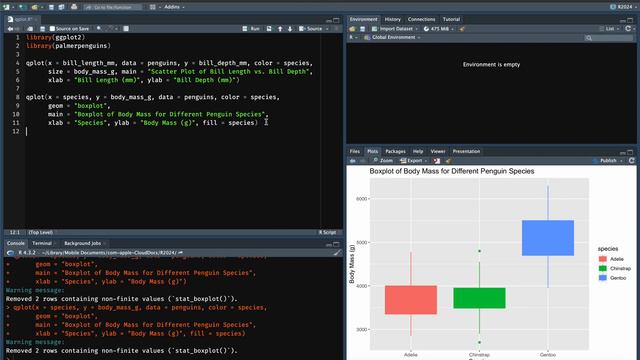Clear all objects with the Environment broom

(x=462, y=29)
